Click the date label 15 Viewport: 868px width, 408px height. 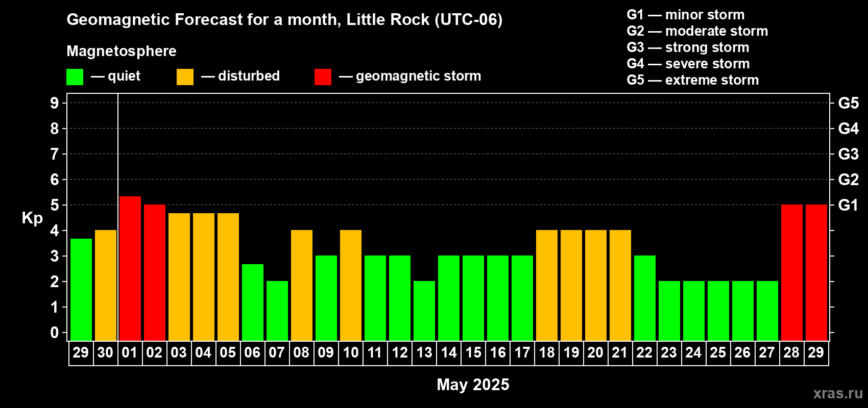click(473, 353)
